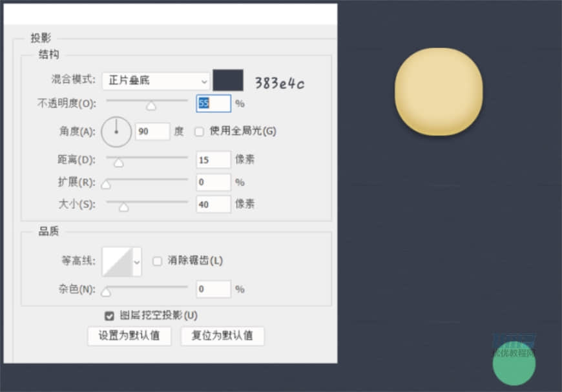This screenshot has width=562, height=392.
Task: Click the opacity value field showing 55
Action: 213,103
